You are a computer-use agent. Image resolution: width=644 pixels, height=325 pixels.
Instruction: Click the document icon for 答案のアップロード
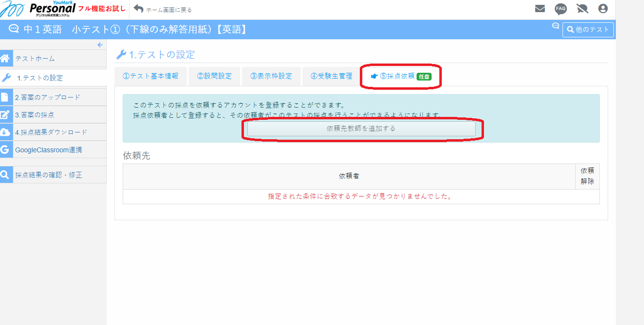[5, 97]
